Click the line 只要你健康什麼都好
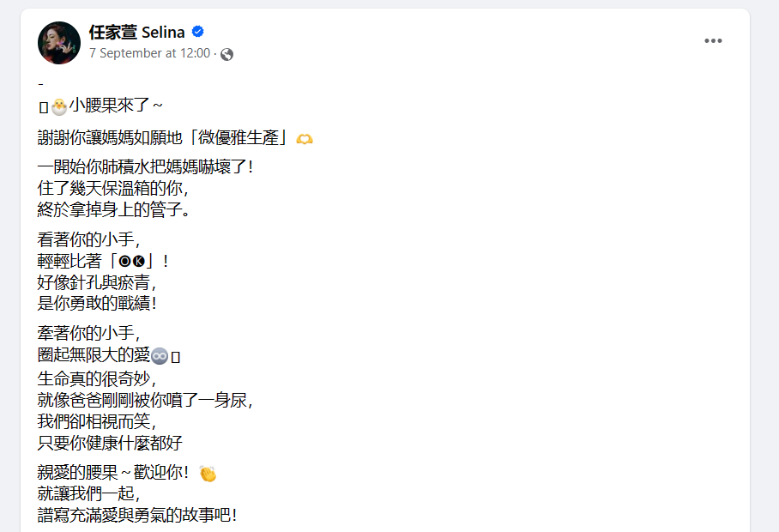The height and width of the screenshot is (532, 779). pyautogui.click(x=111, y=443)
